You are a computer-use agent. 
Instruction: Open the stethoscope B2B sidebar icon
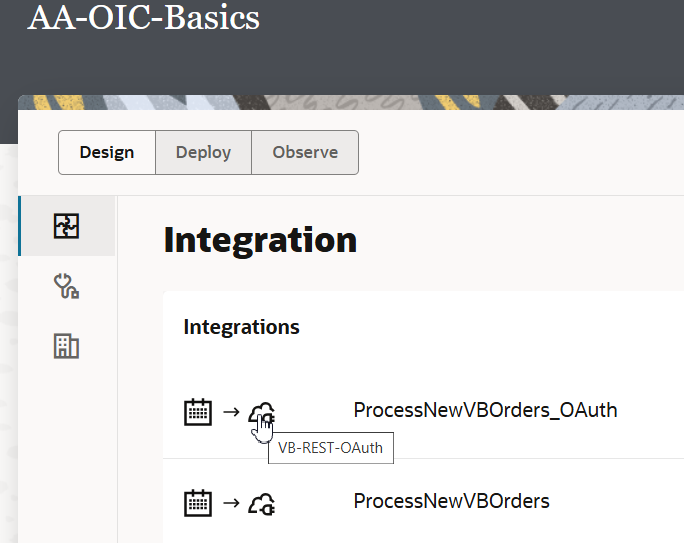(x=66, y=286)
